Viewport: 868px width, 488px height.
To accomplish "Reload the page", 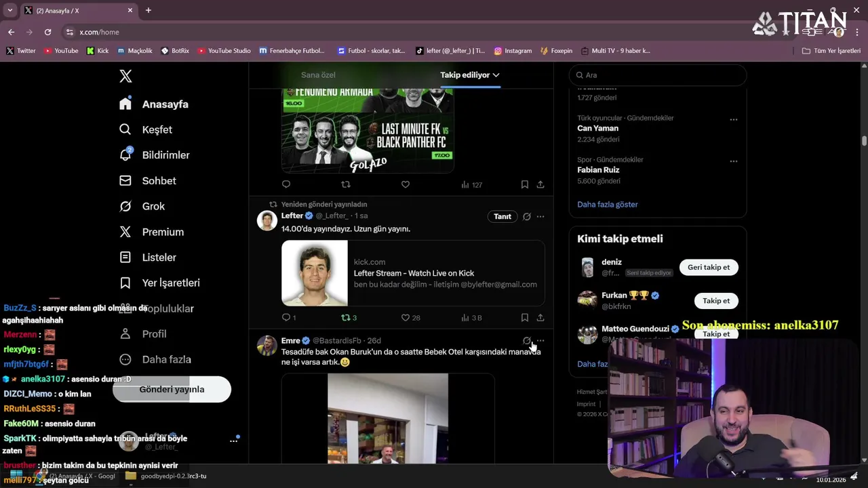I will click(x=47, y=32).
